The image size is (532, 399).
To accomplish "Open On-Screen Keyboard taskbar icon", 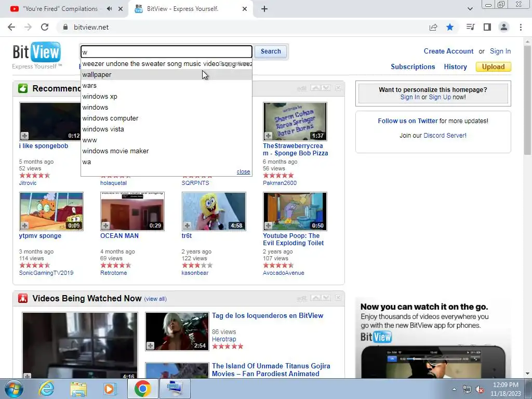I will click(x=175, y=389).
